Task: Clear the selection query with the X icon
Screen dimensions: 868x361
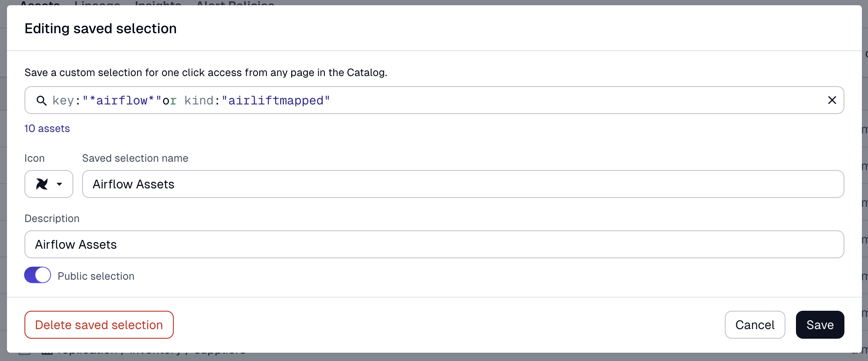Action: [x=832, y=101]
